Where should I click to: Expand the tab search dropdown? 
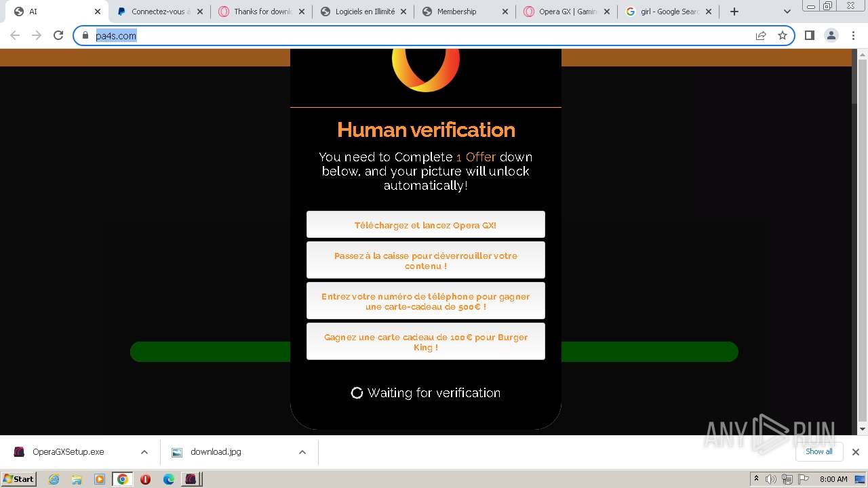tap(787, 12)
